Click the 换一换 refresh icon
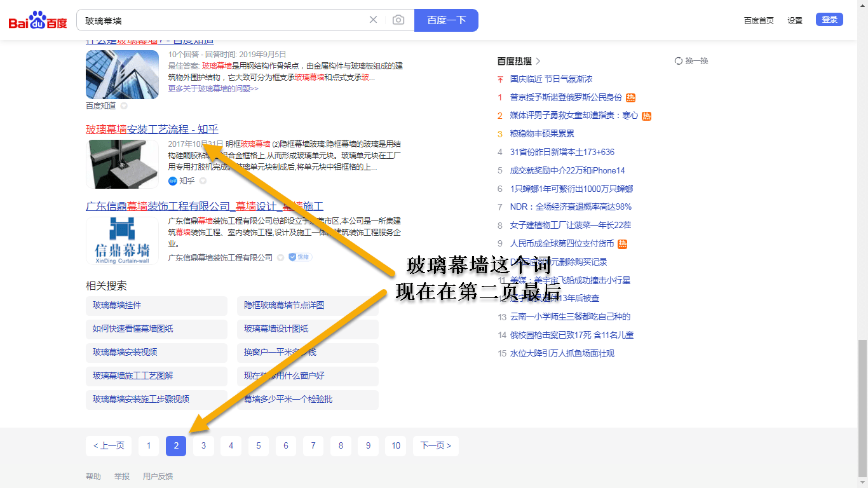Screen dimensions: 868x488 tap(679, 61)
